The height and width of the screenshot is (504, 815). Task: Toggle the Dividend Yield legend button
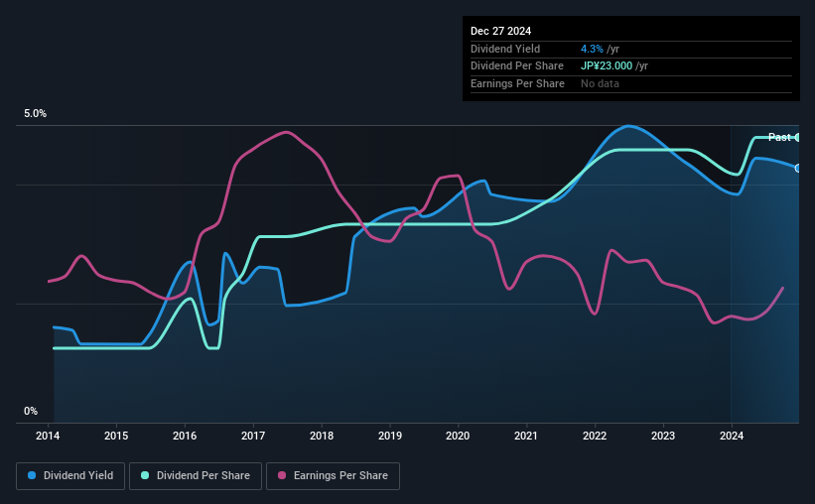(x=70, y=476)
